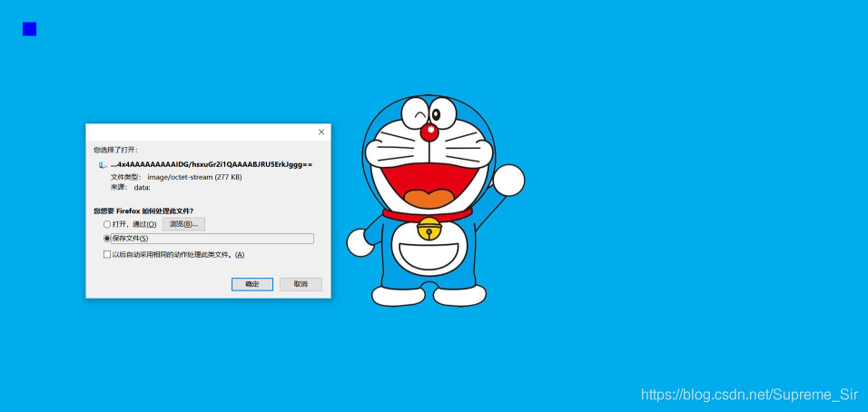
Task: Click the filename ending in ErkJggg==
Action: pyautogui.click(x=212, y=164)
